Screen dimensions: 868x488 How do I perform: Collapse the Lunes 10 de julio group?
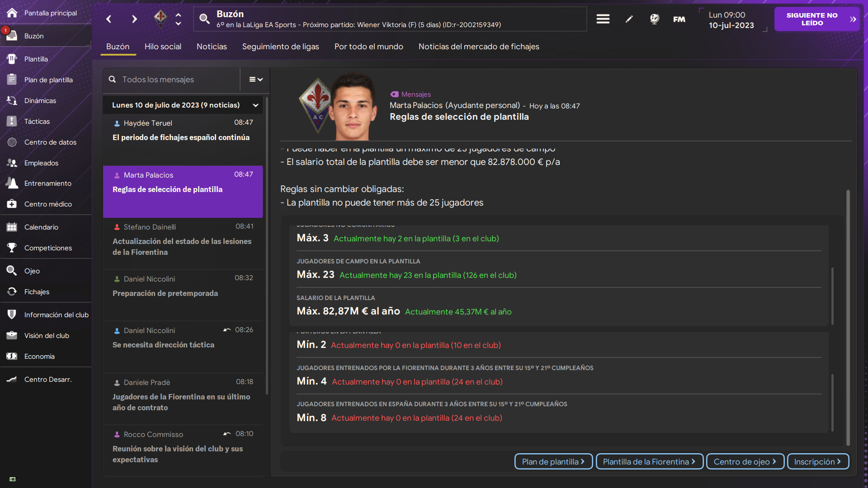255,105
